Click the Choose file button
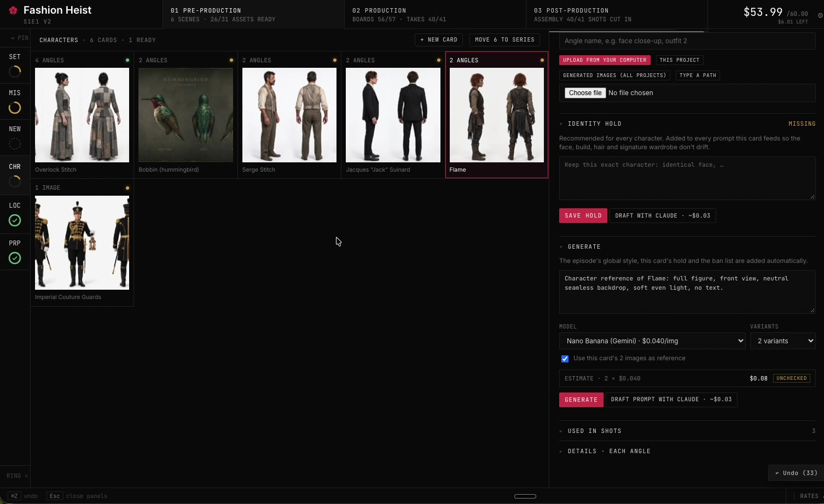824x504 pixels. pos(585,93)
